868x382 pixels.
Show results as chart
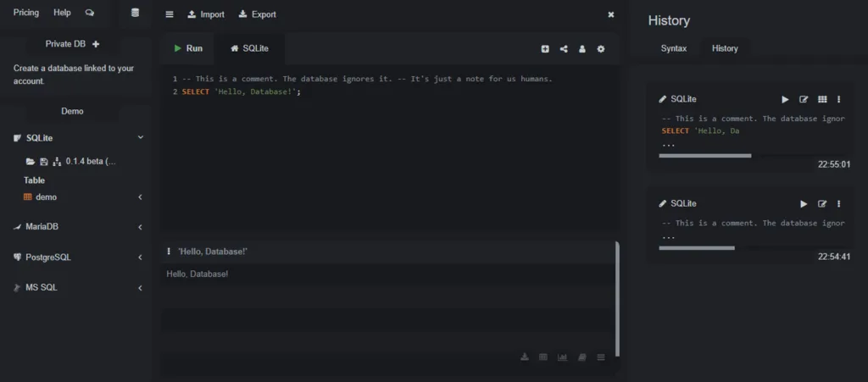point(562,357)
